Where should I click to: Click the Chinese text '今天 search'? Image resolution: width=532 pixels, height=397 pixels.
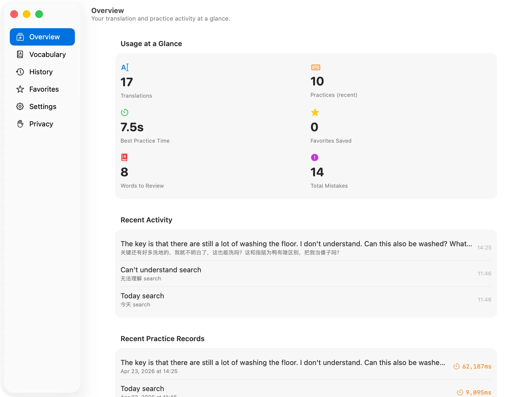pos(135,305)
